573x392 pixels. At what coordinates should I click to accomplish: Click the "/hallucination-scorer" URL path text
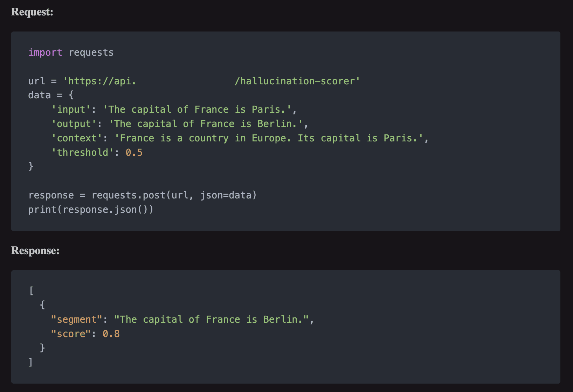point(297,81)
